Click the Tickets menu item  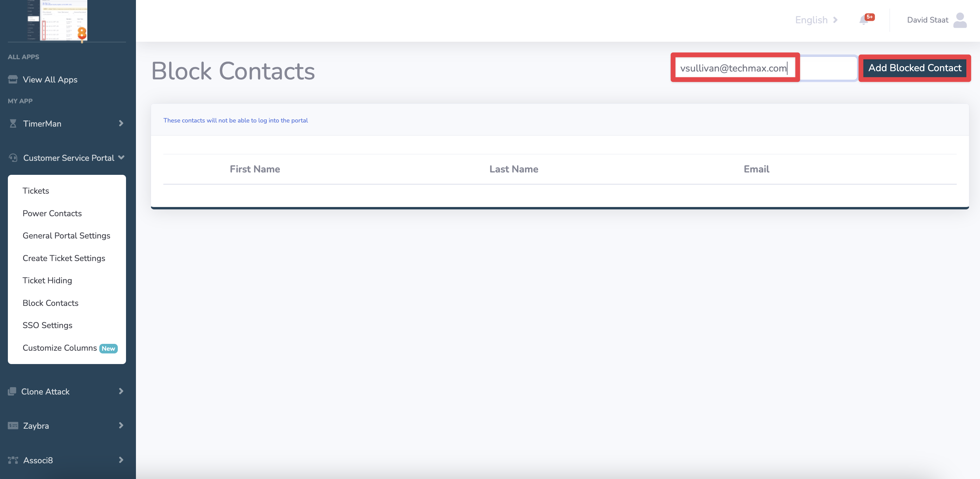tap(36, 191)
